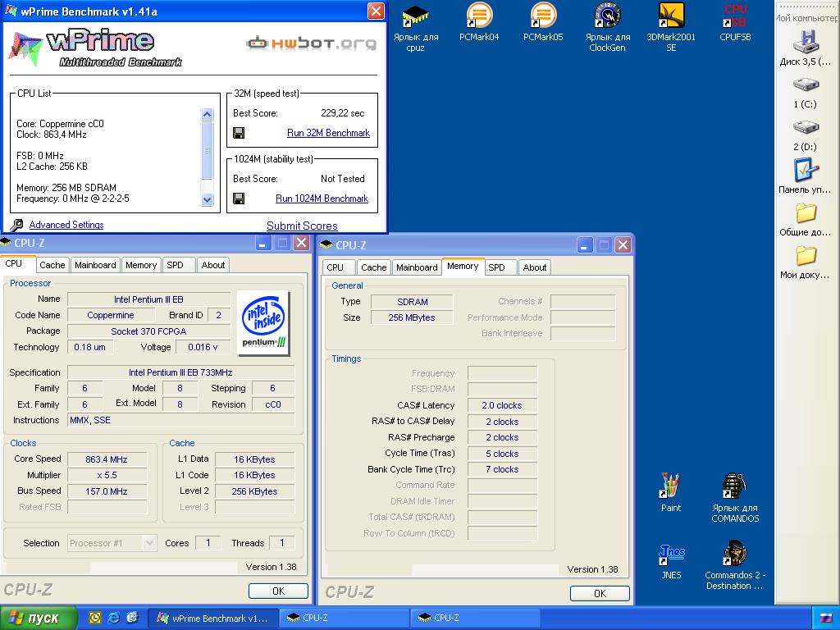
Task: Click the Cores count field
Action: click(x=208, y=543)
